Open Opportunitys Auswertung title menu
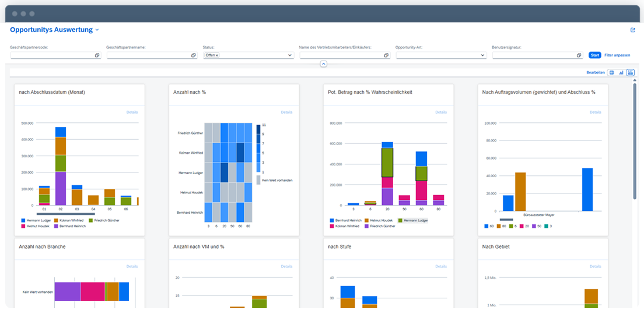The image size is (644, 314). click(x=97, y=30)
